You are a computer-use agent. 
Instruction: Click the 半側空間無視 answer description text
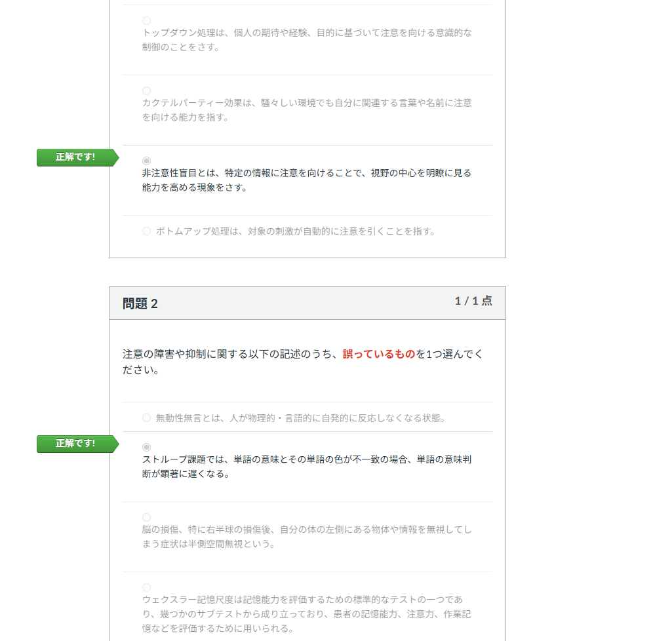307,536
